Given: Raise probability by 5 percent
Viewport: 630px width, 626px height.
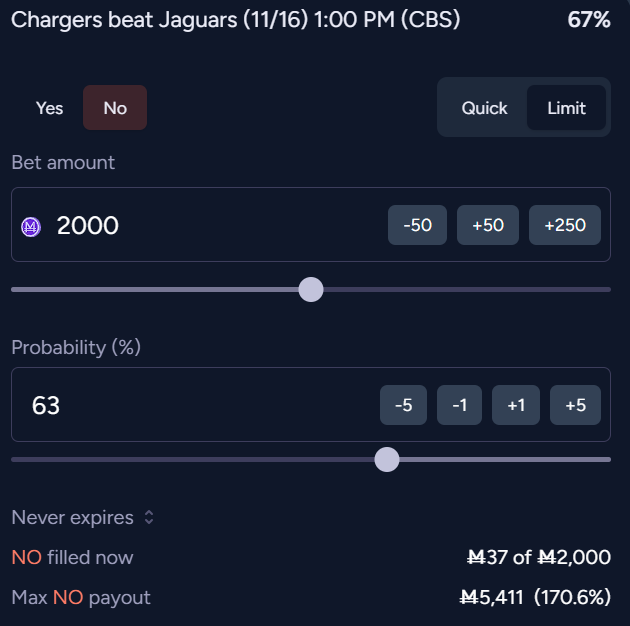Looking at the screenshot, I should [575, 405].
